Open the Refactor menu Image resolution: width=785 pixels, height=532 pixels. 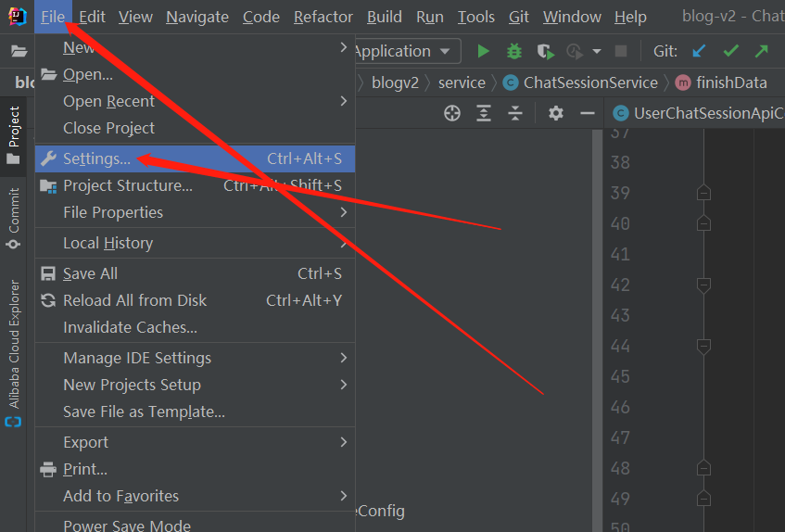323,17
